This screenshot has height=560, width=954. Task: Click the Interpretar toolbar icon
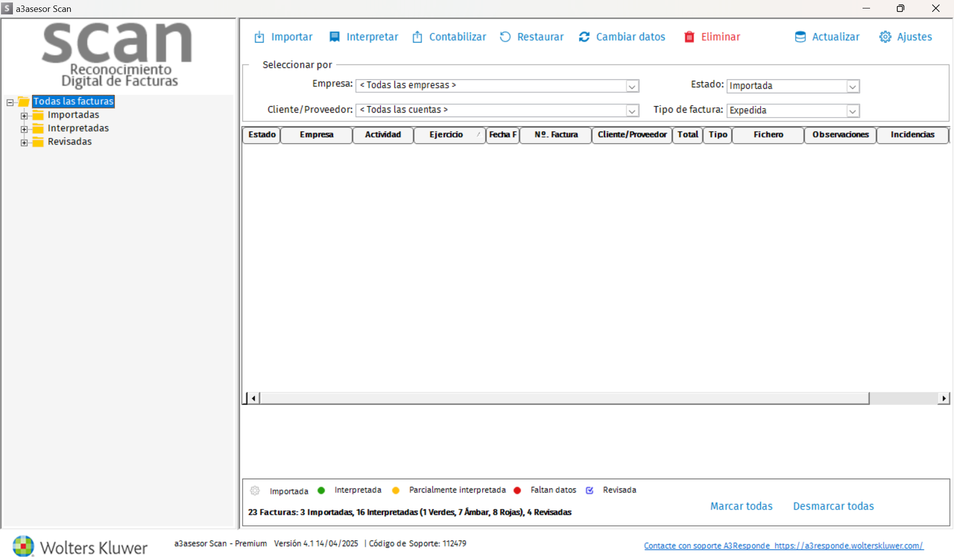(335, 37)
